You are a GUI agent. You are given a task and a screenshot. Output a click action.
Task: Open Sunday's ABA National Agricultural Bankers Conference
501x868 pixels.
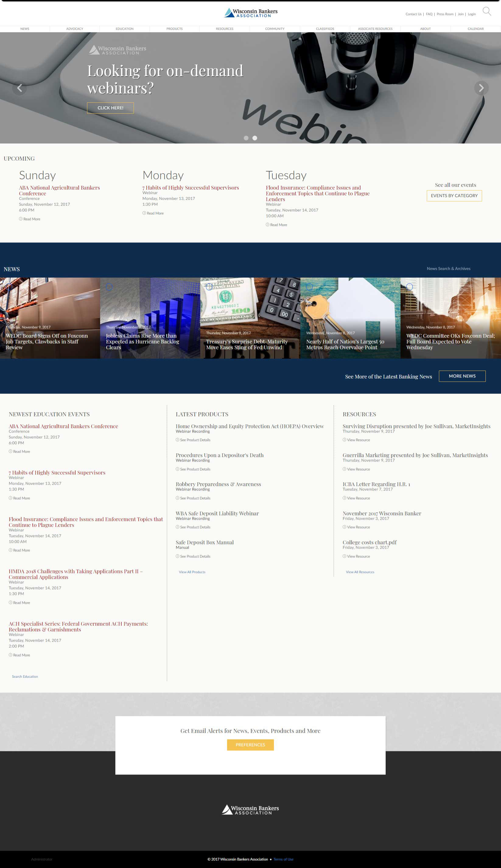pyautogui.click(x=59, y=190)
